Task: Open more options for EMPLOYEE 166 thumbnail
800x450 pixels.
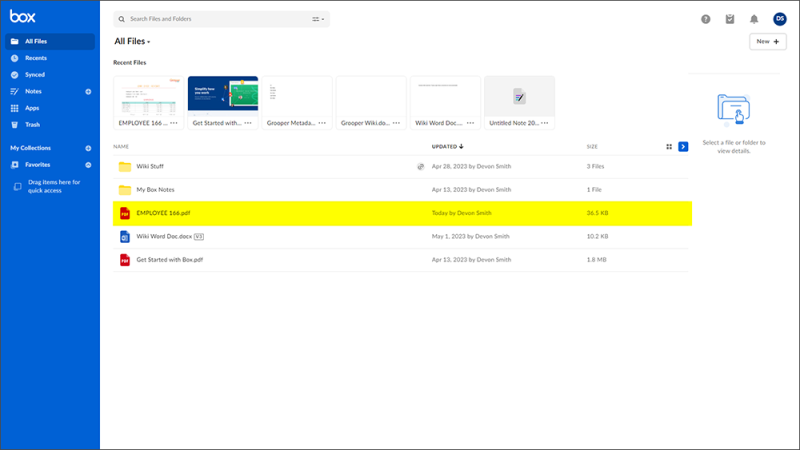Action: [x=174, y=123]
